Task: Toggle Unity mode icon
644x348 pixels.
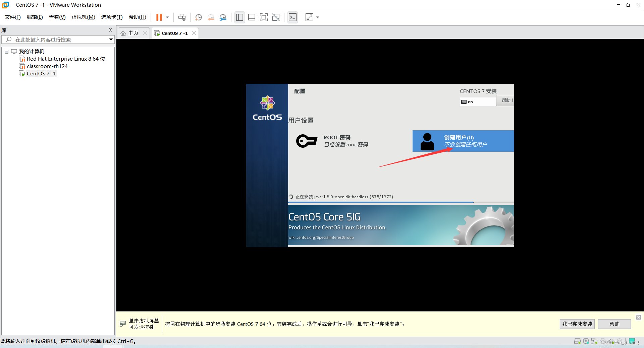Action: pyautogui.click(x=276, y=17)
